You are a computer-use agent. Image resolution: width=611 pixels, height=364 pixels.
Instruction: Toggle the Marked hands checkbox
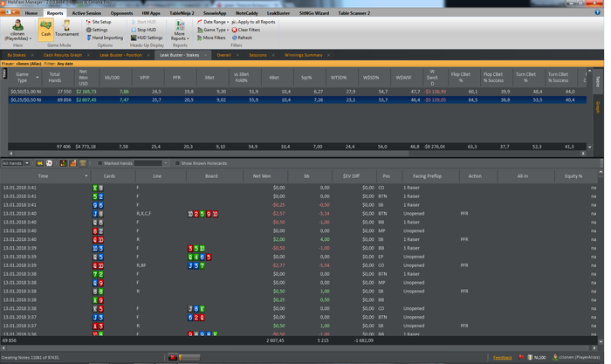pos(100,163)
